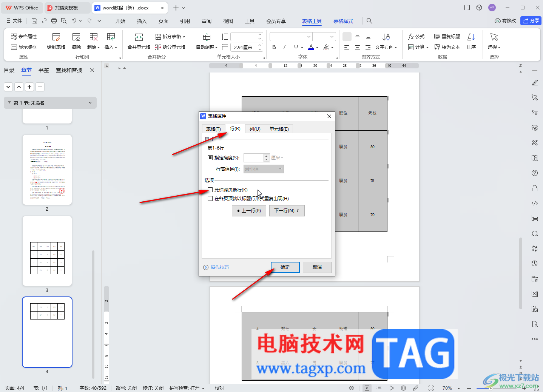This screenshot has width=543, height=392.
Task: Click the add section plus button
Action: pyautogui.click(x=29, y=87)
